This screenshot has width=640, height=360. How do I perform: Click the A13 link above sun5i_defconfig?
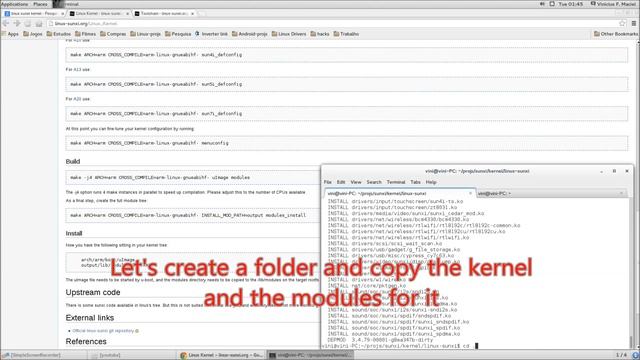tap(77, 69)
